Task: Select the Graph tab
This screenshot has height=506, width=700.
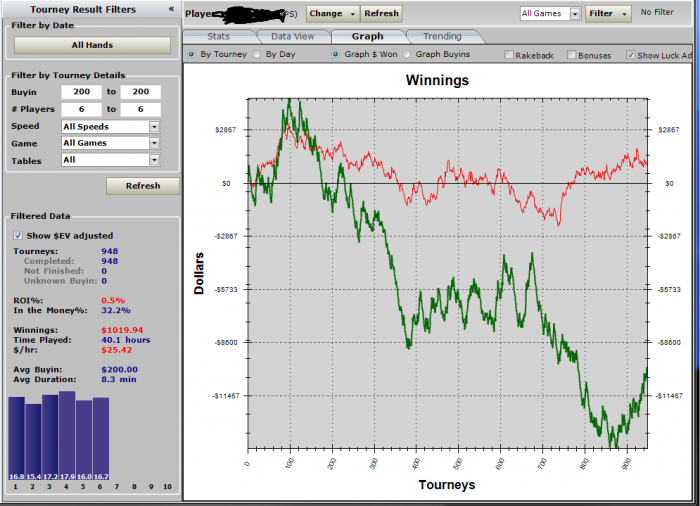Action: tap(367, 37)
